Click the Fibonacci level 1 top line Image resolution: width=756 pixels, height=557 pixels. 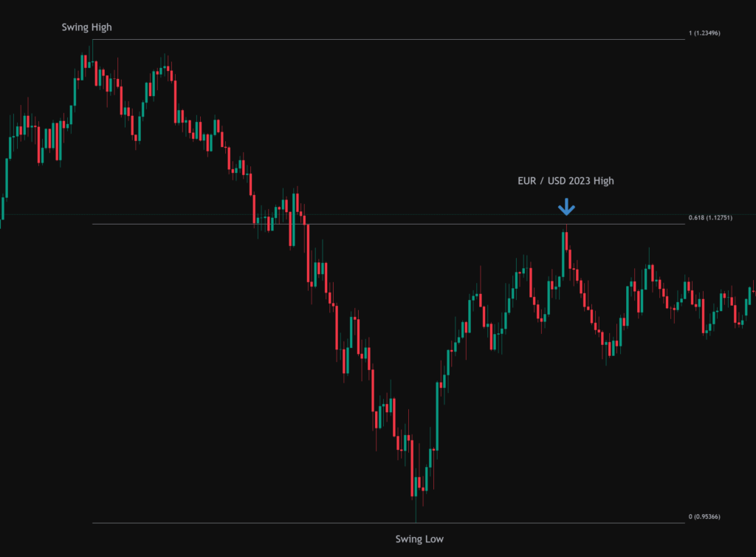pyautogui.click(x=388, y=40)
